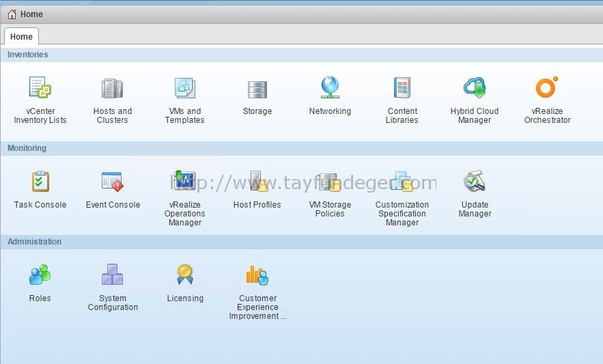Open the Task Console clipboard icon
Screen dimensions: 603x364
(40, 181)
